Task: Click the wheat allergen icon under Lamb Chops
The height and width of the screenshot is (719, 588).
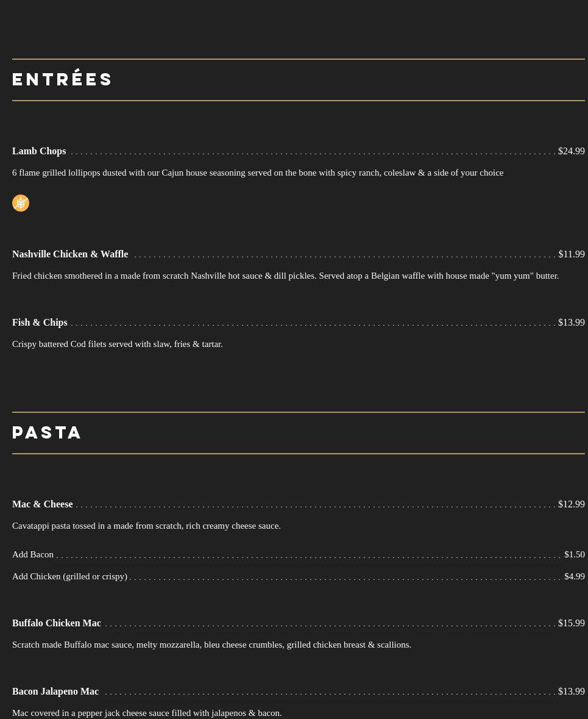Action: click(x=21, y=203)
